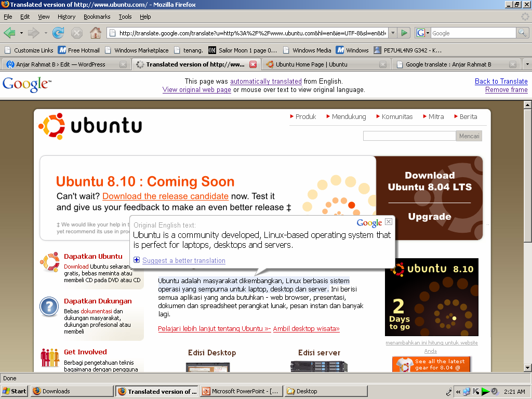Click the Google search box in toolbar
The width and height of the screenshot is (532, 399).
pos(473,33)
